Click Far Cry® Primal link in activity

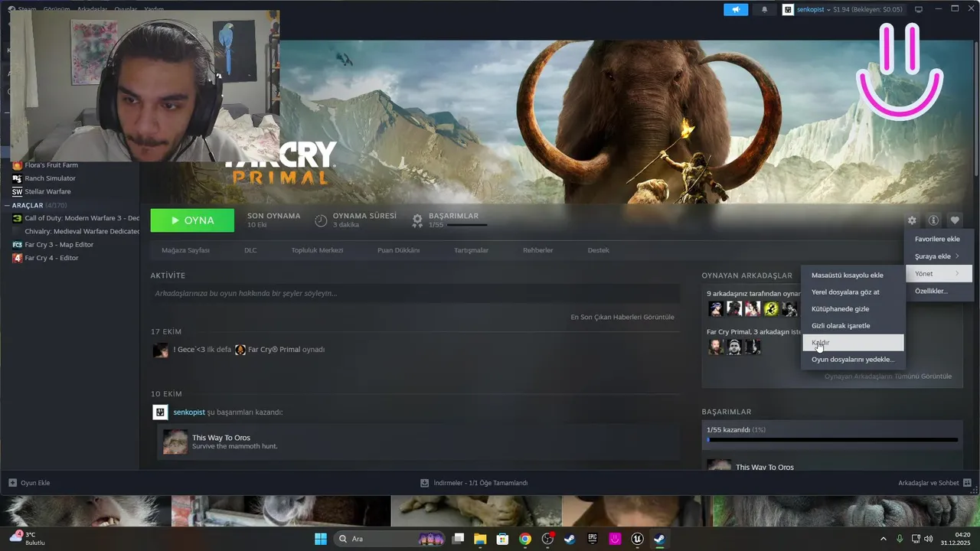click(x=274, y=350)
